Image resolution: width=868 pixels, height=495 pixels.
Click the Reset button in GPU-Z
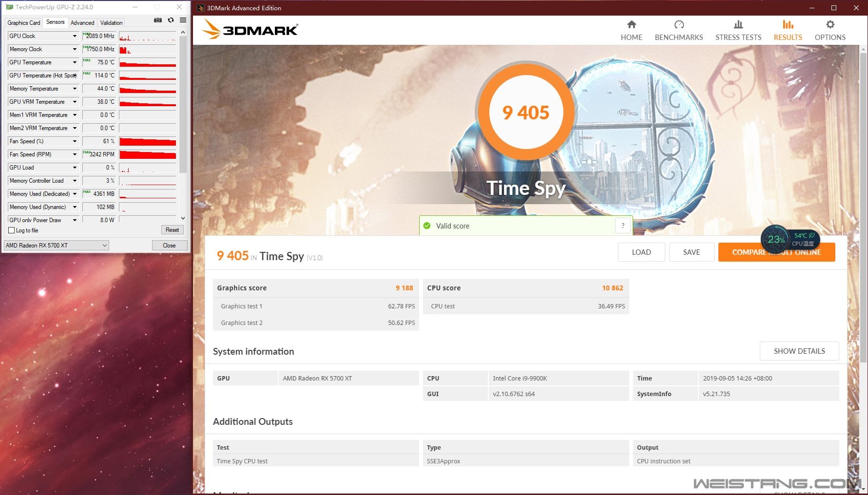click(x=172, y=230)
